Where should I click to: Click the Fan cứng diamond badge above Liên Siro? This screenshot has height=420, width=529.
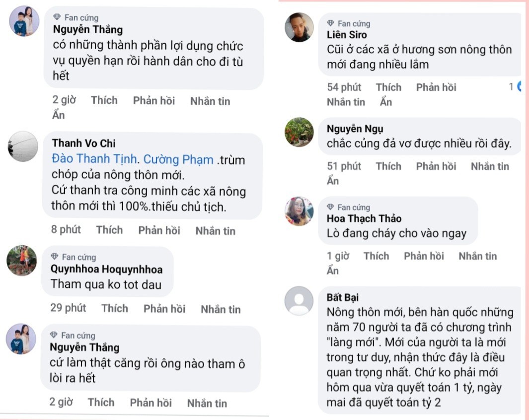pos(331,23)
